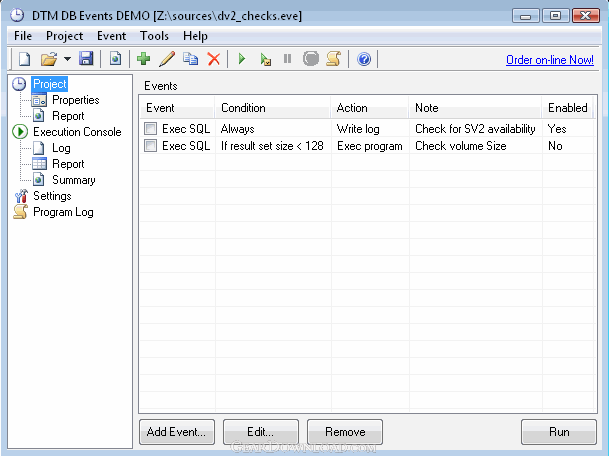Click 'If result set size < 128' cell
This screenshot has width=609, height=456.
[x=272, y=146]
